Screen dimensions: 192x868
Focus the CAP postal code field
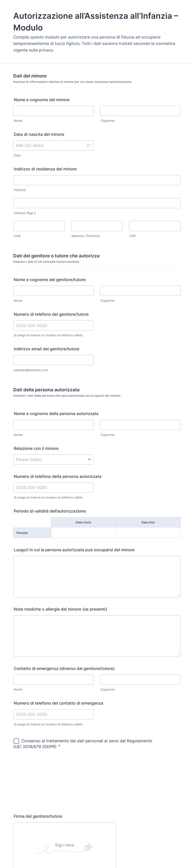pyautogui.click(x=155, y=226)
